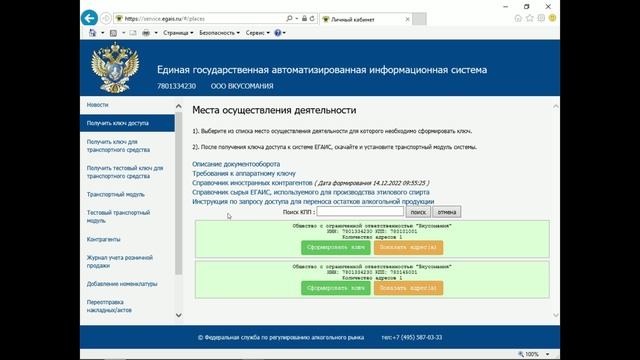Expand the Help dropdown arrow
The height and width of the screenshot is (360, 640).
click(284, 33)
